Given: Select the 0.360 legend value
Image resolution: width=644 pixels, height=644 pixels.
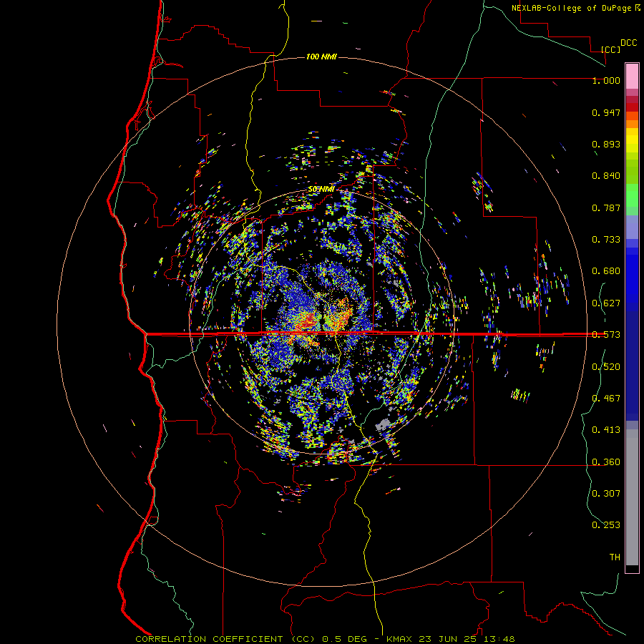Looking at the screenshot, I should click(606, 462).
